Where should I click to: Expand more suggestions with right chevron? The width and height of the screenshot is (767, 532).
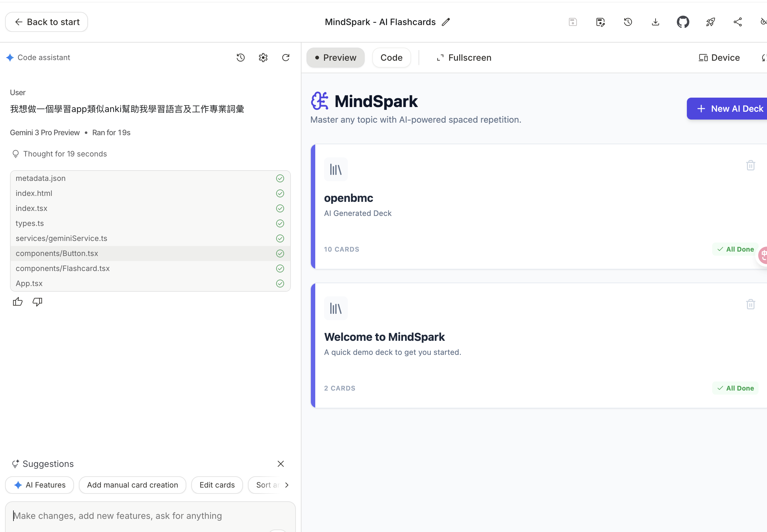coord(287,485)
